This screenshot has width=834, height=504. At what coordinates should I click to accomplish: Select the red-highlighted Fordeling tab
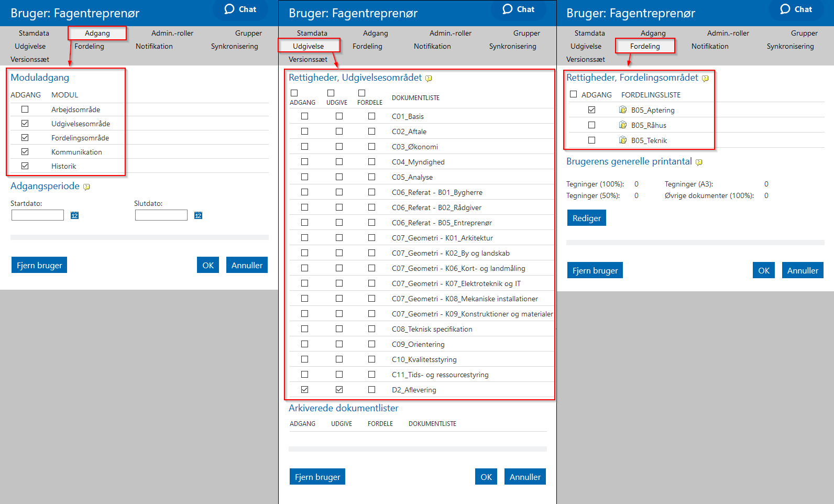coord(645,46)
